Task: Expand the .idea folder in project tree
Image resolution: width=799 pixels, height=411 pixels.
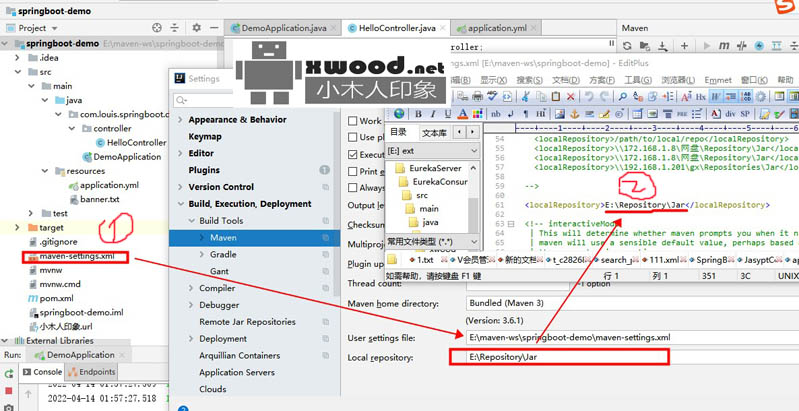Action: [17, 58]
